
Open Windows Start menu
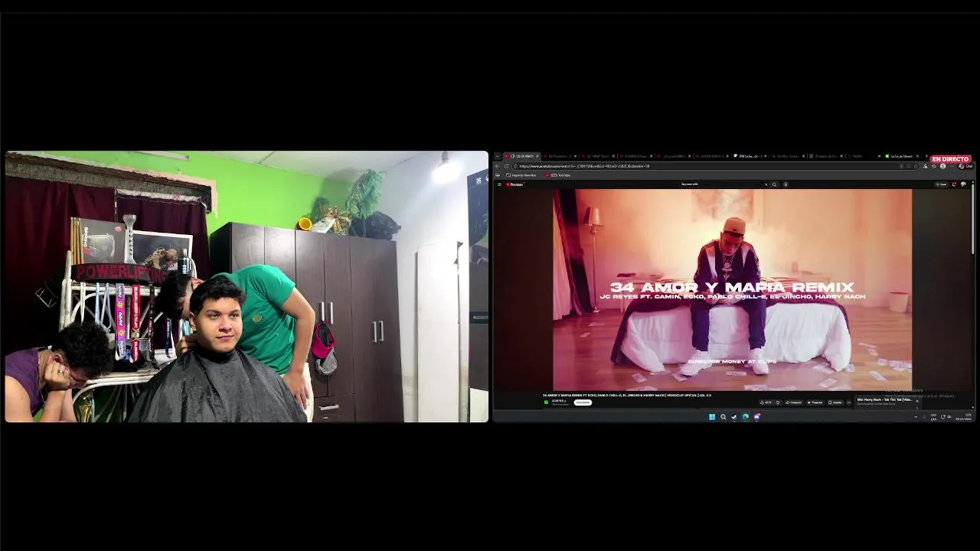tap(712, 417)
